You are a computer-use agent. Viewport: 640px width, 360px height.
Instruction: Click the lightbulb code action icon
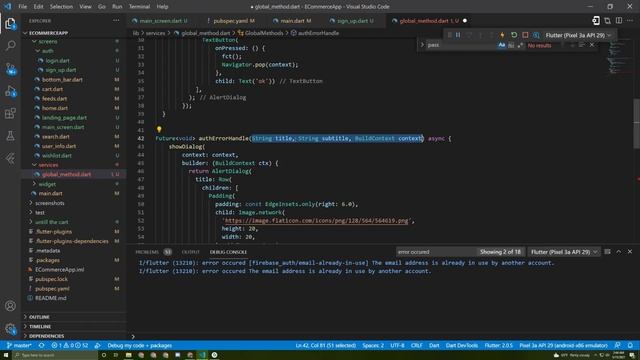(x=159, y=129)
